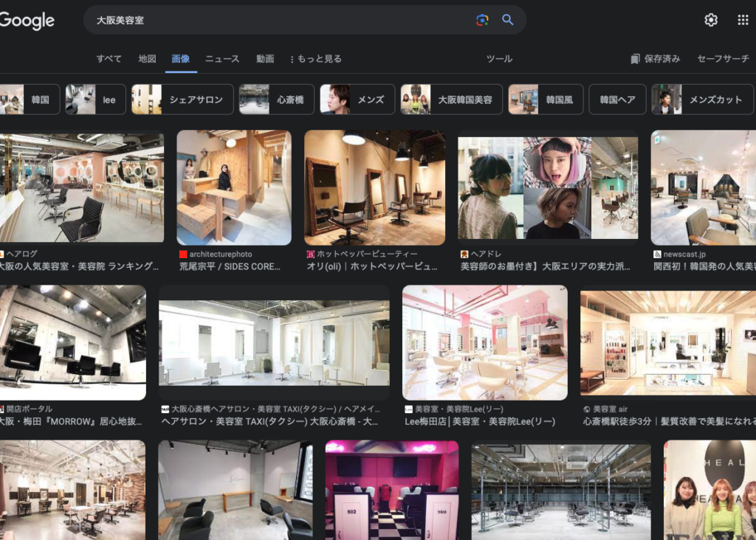756x540 pixels.
Task: Open the オリ(oli) wooden mirror salon image
Action: [374, 187]
